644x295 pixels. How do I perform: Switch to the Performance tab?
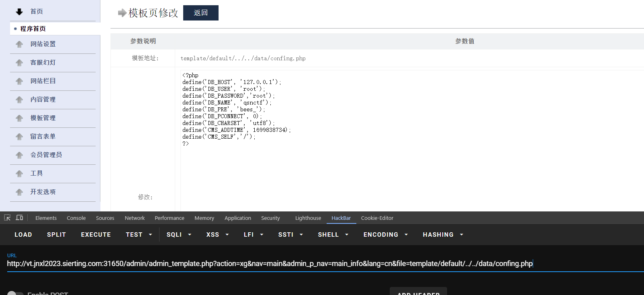coord(170,218)
